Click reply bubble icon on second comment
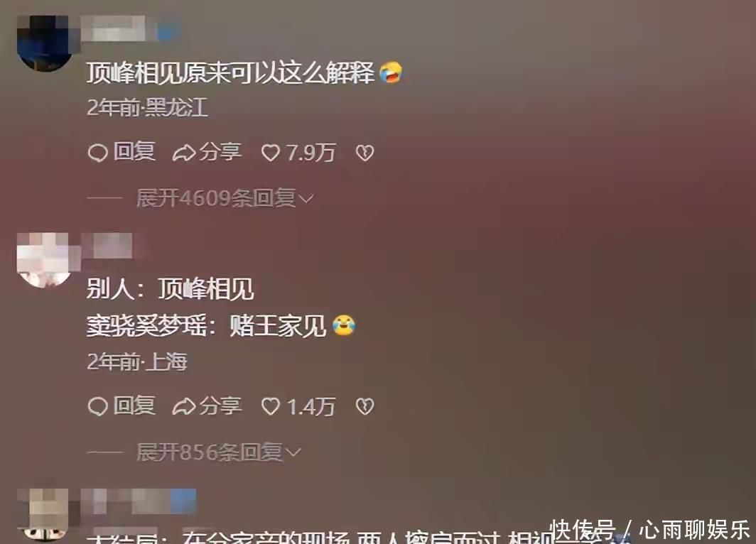 (97, 406)
